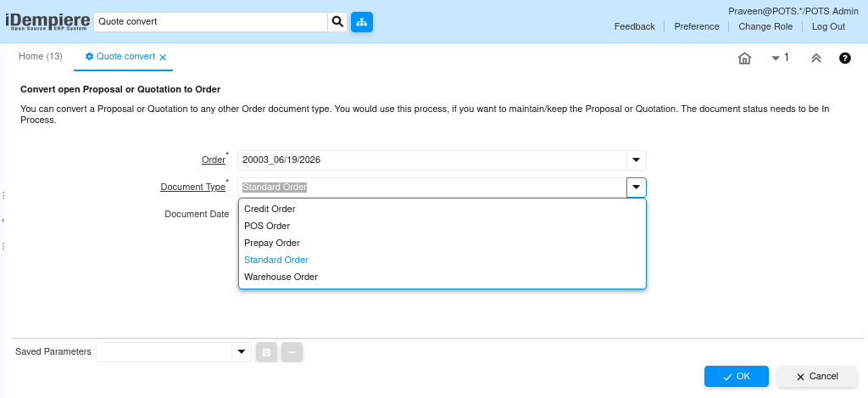
Task: Click the search magnifier icon
Action: click(x=337, y=21)
